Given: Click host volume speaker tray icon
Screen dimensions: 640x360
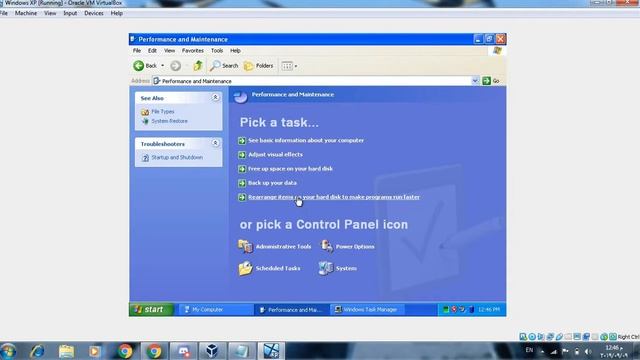Looking at the screenshot, I should click(x=588, y=351).
